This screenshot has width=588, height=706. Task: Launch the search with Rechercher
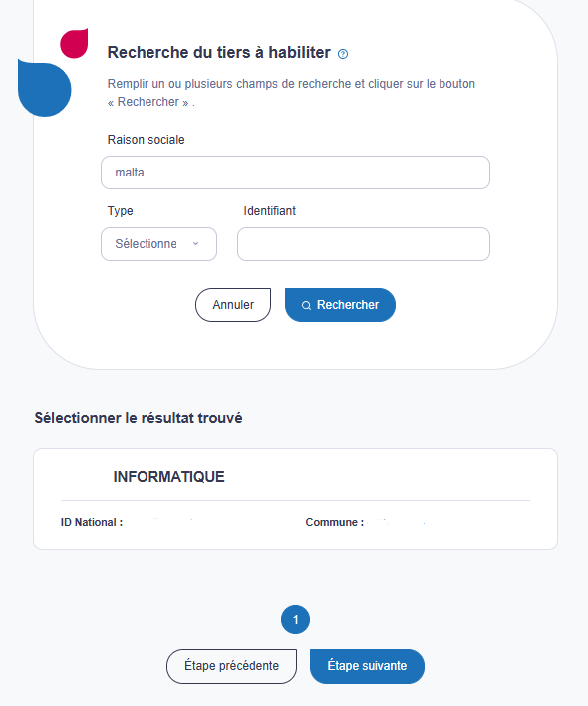[340, 305]
